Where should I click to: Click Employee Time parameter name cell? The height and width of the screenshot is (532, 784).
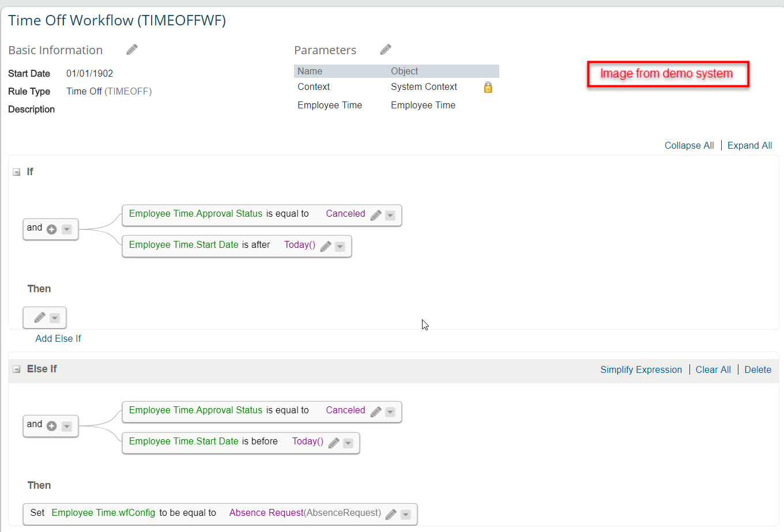tap(330, 105)
